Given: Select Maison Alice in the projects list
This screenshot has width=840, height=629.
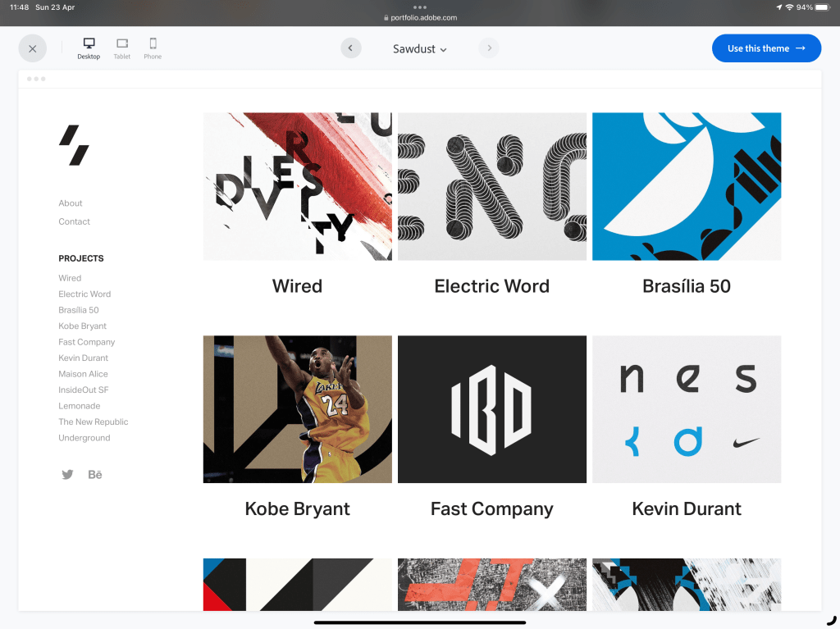Looking at the screenshot, I should pos(83,374).
